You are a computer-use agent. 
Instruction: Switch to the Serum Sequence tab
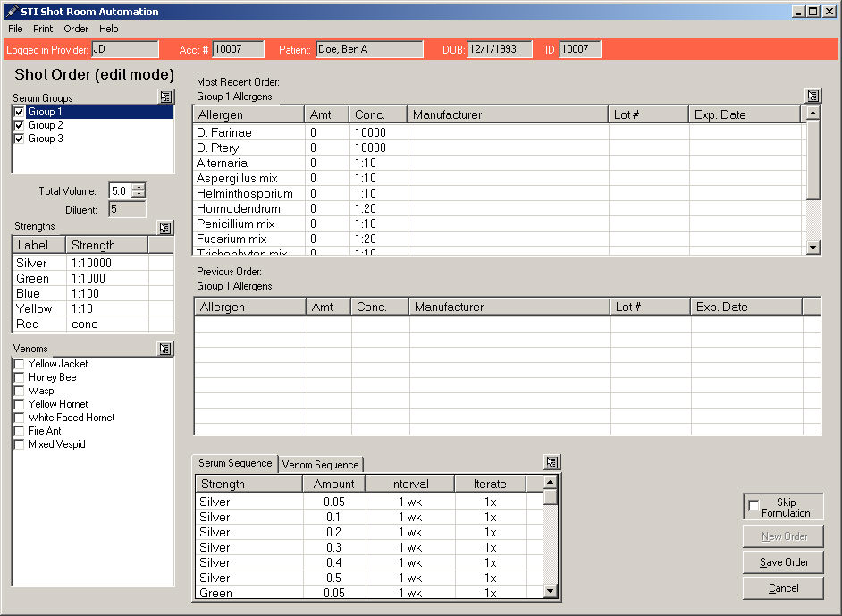pos(235,463)
